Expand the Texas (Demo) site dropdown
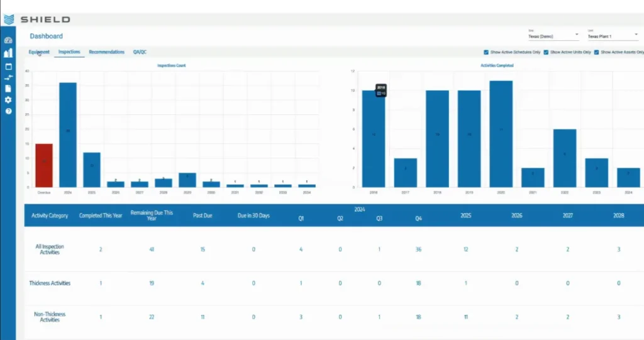 point(553,36)
